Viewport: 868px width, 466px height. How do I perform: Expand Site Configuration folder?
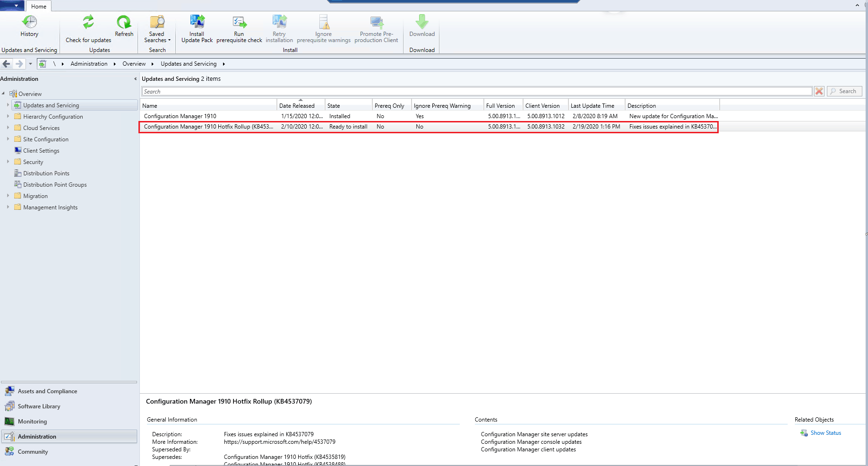[x=8, y=139]
